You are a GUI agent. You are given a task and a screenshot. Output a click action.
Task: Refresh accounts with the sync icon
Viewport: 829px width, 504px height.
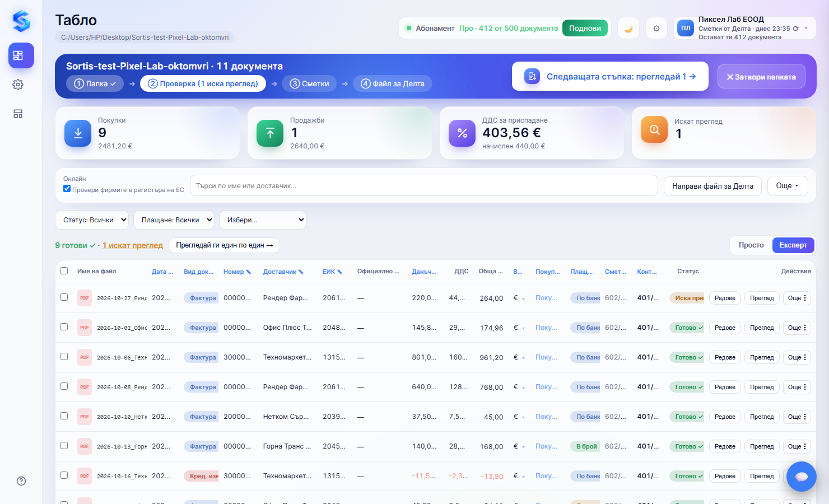[x=795, y=29]
